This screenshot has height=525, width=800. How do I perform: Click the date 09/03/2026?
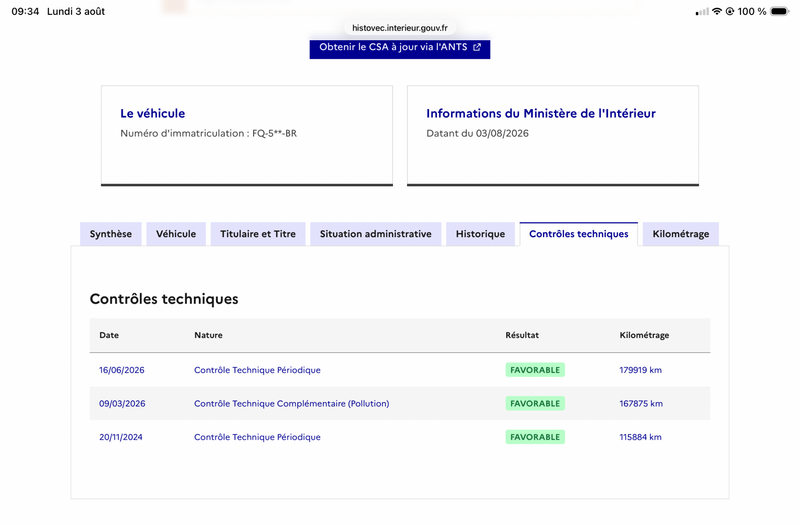(122, 404)
